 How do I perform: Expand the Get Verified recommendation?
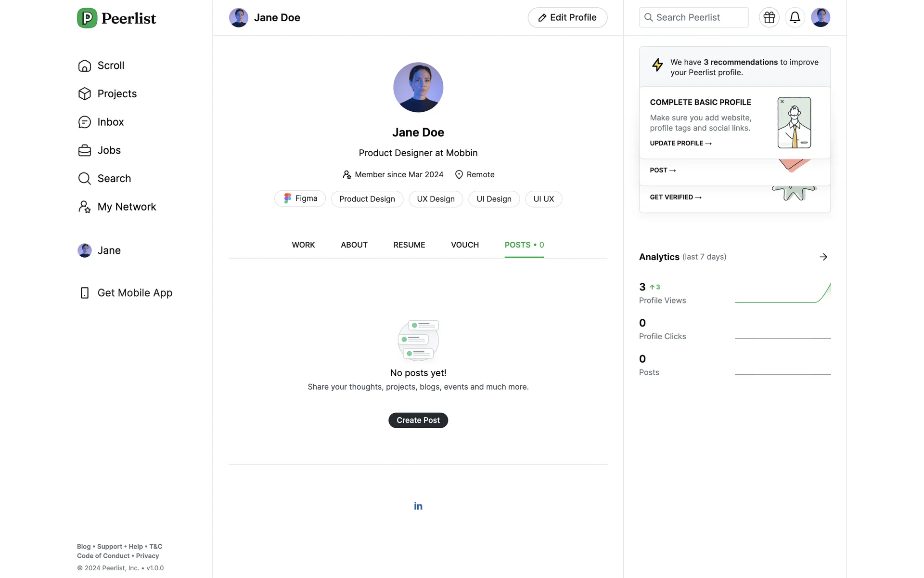[x=675, y=197]
